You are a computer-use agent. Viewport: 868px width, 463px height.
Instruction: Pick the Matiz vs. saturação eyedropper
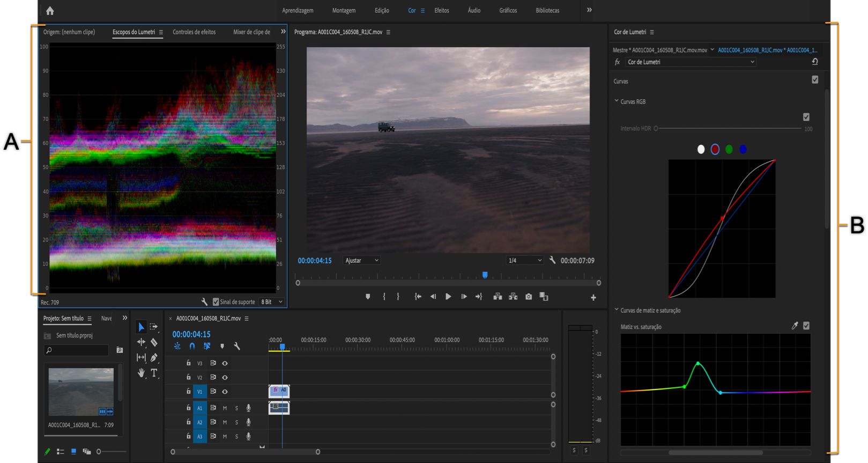tap(795, 326)
